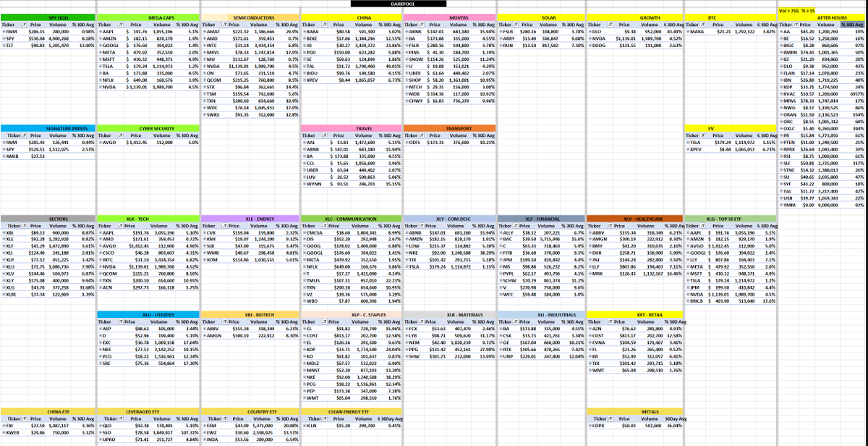The width and height of the screenshot is (868, 446).
Task: Expand the ORAN row in AFTER HOURS
Action: tap(780, 114)
